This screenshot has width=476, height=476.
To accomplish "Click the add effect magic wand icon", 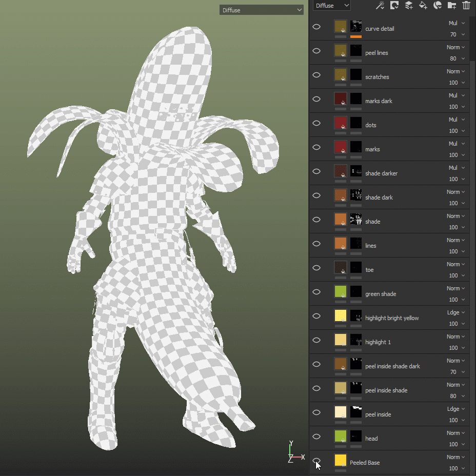I will point(380,6).
